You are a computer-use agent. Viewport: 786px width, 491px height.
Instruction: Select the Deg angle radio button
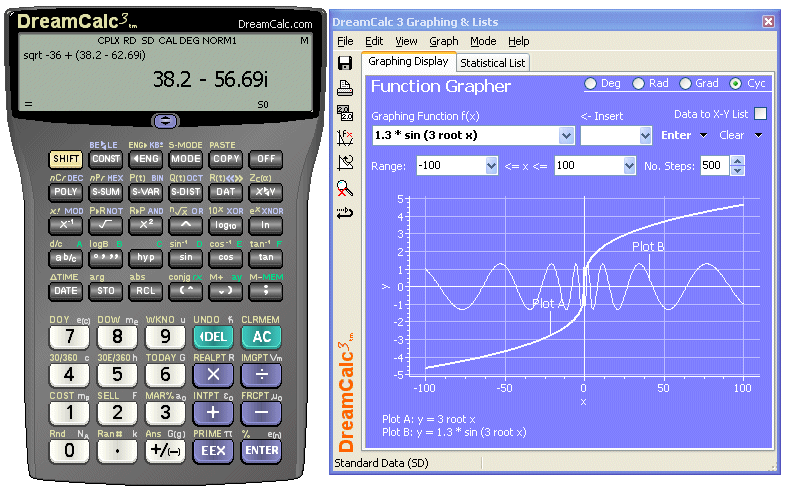coord(591,84)
